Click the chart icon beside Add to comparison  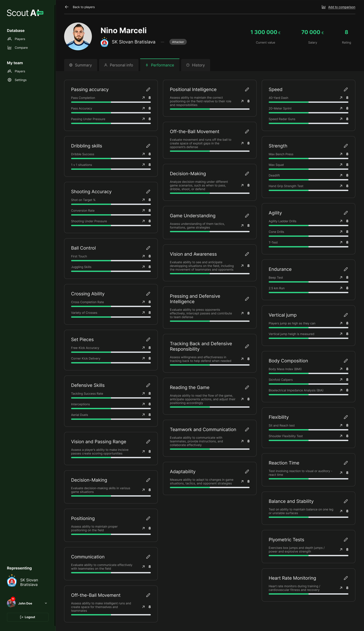[x=323, y=7]
